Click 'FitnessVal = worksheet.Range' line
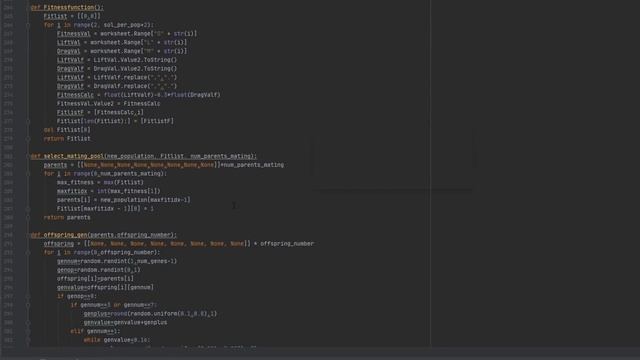640x360 pixels. [127, 33]
